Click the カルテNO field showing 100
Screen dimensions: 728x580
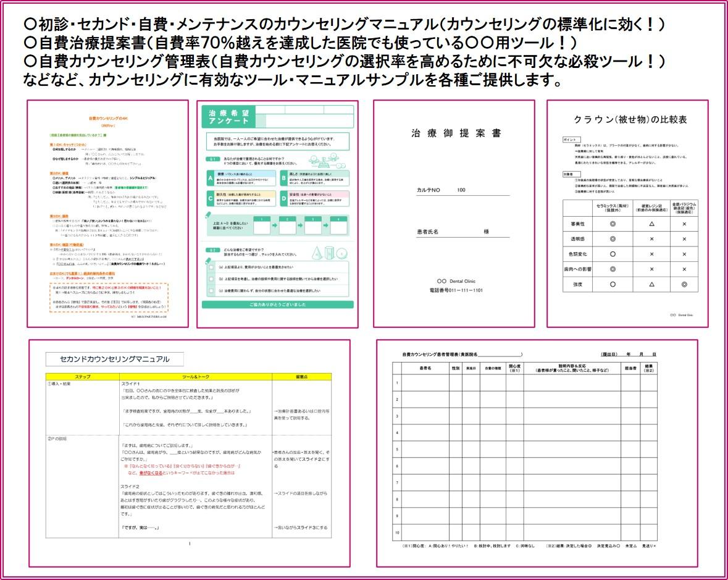463,190
